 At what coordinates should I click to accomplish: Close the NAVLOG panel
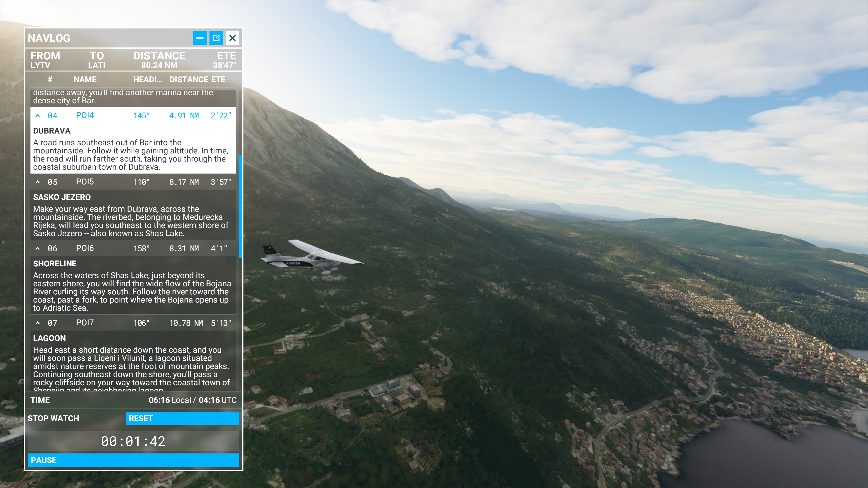click(233, 38)
